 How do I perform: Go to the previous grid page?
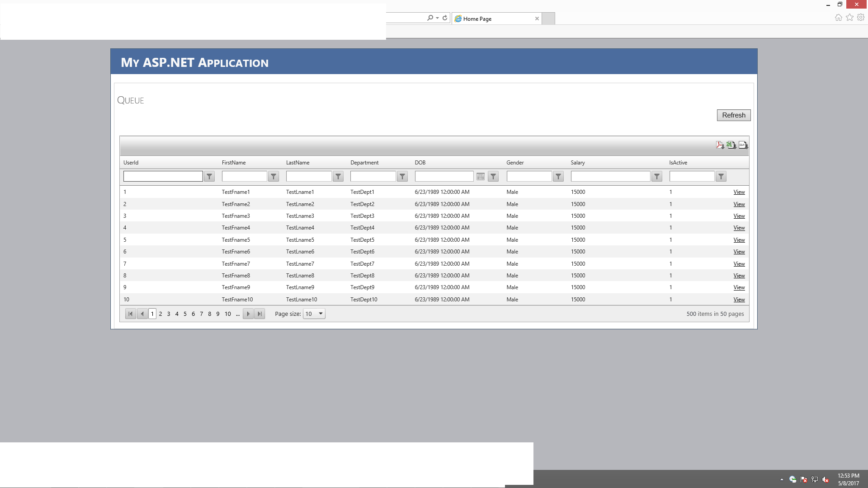click(x=142, y=314)
